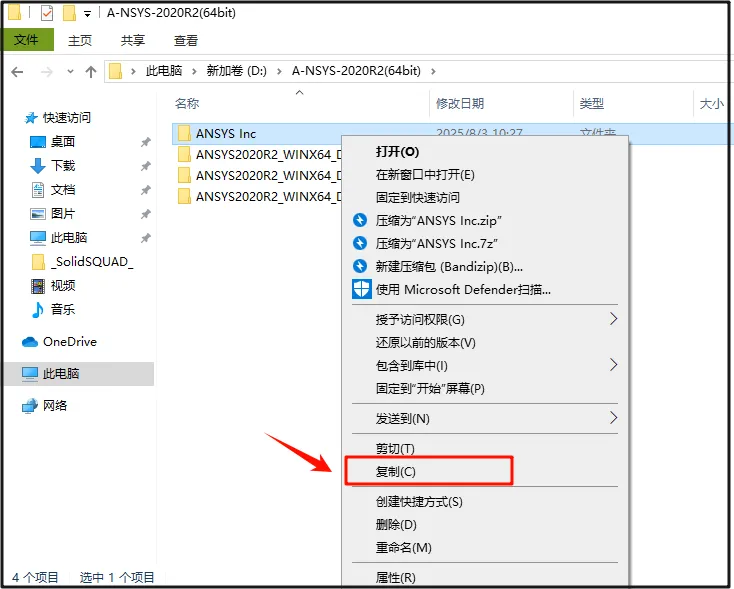This screenshot has width=734, height=589.
Task: Switch to the 主页 ribbon tab
Action: coord(80,40)
